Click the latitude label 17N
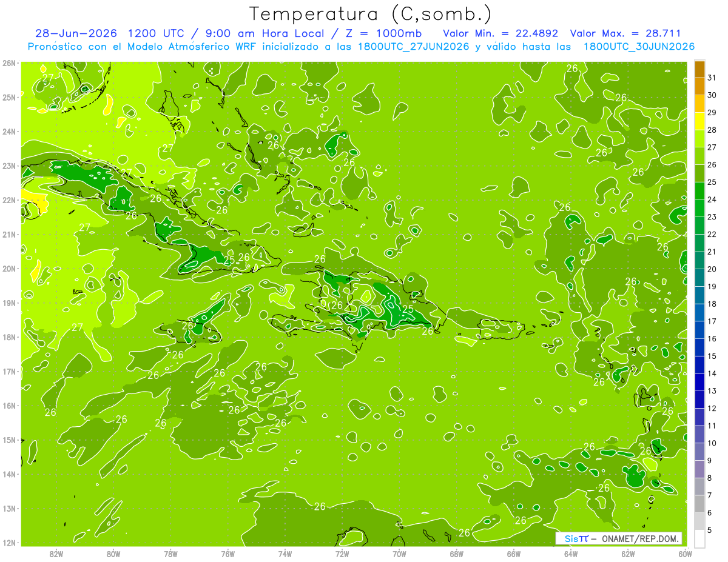Image resolution: width=728 pixels, height=562 pixels. coord(8,371)
